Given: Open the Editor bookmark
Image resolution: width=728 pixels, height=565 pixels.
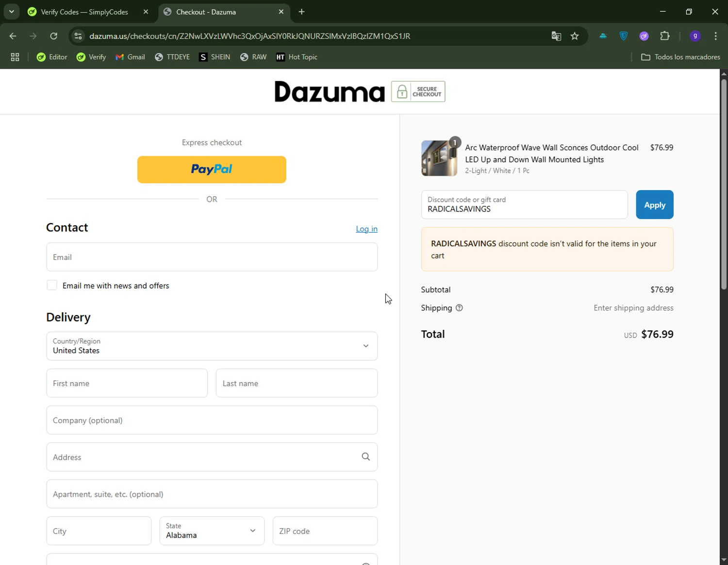Looking at the screenshot, I should click(52, 57).
